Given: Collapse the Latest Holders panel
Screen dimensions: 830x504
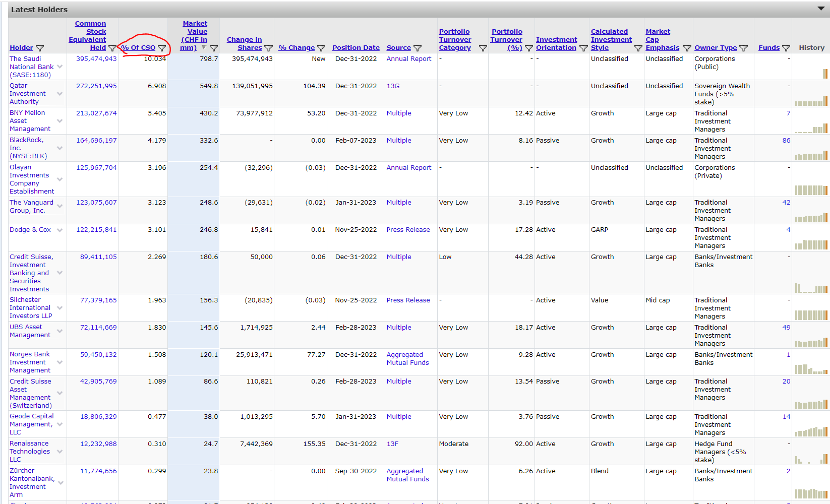Looking at the screenshot, I should [821, 9].
